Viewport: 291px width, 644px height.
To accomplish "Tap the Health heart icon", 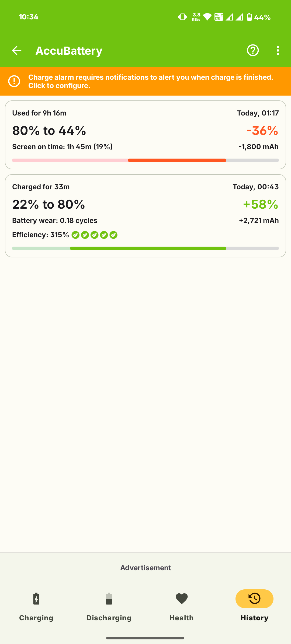I will (182, 599).
